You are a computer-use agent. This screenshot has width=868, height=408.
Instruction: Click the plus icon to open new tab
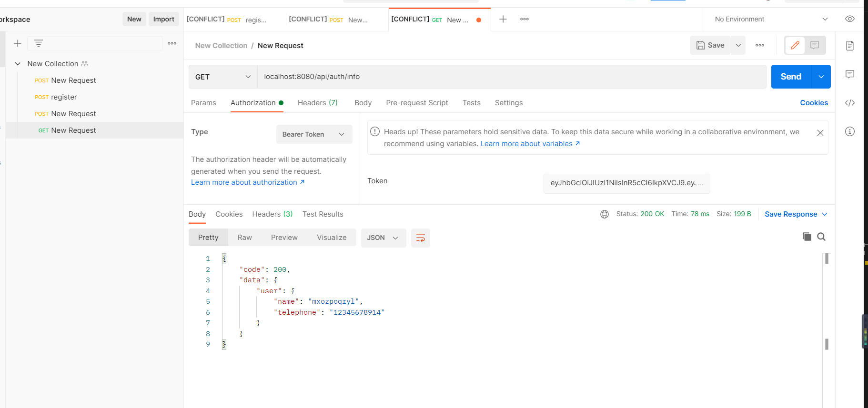(x=503, y=19)
